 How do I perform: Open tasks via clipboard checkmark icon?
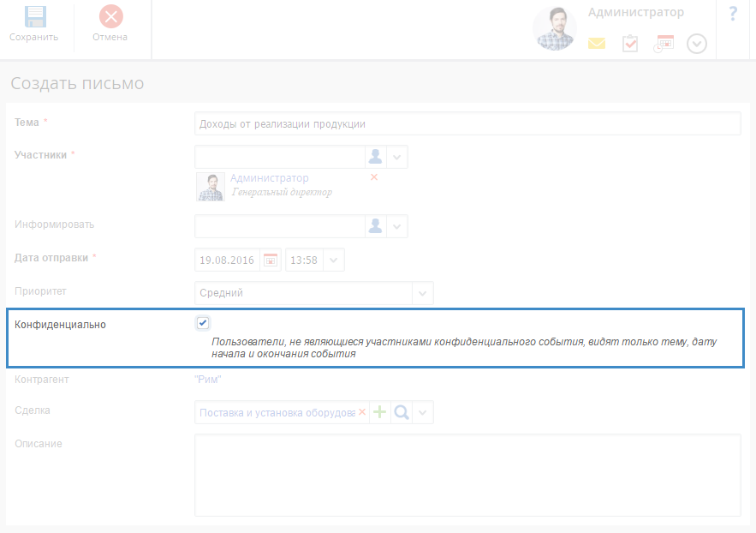click(x=630, y=44)
